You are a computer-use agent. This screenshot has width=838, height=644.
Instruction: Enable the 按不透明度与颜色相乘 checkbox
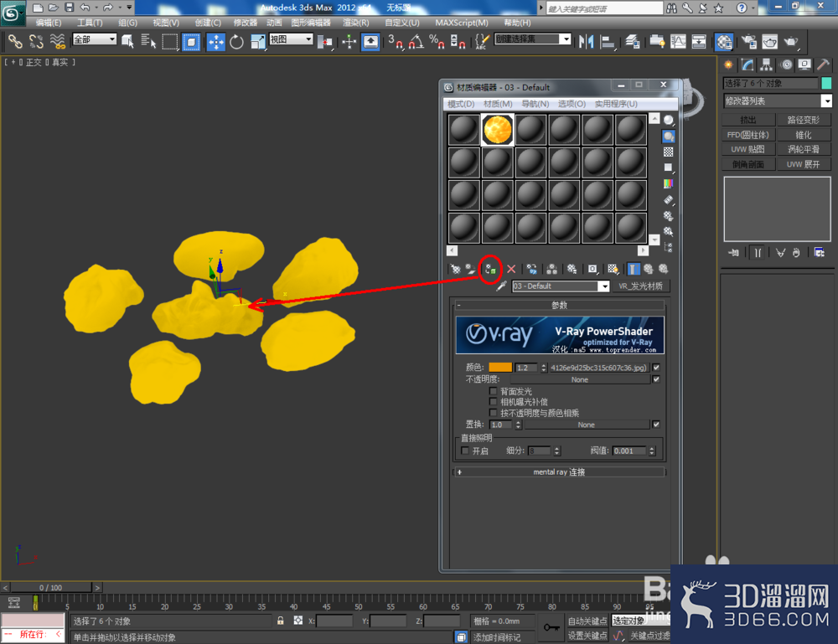point(494,413)
